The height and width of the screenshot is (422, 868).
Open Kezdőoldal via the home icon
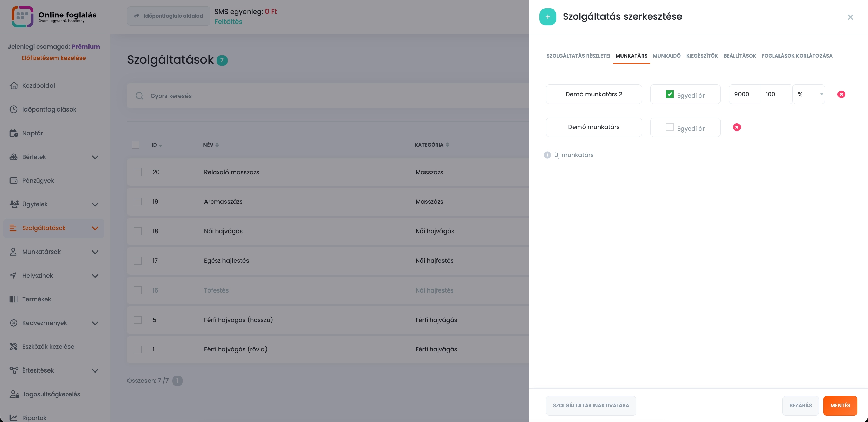coord(14,86)
